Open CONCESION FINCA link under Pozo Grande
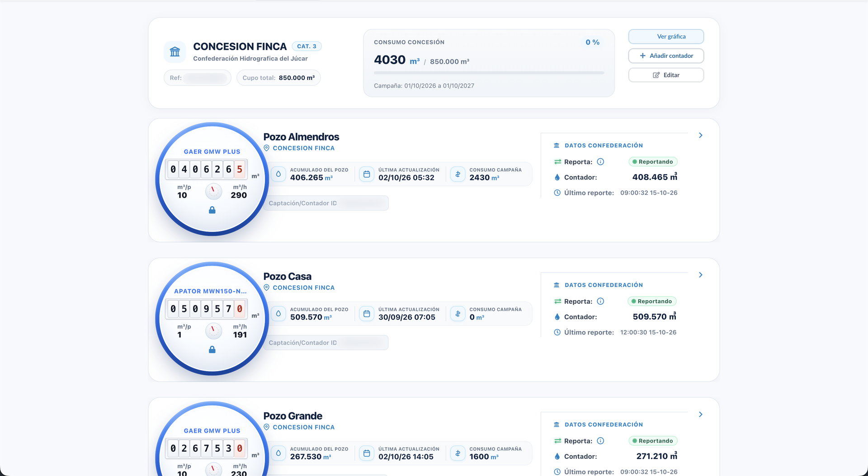The image size is (868, 476). 304,427
